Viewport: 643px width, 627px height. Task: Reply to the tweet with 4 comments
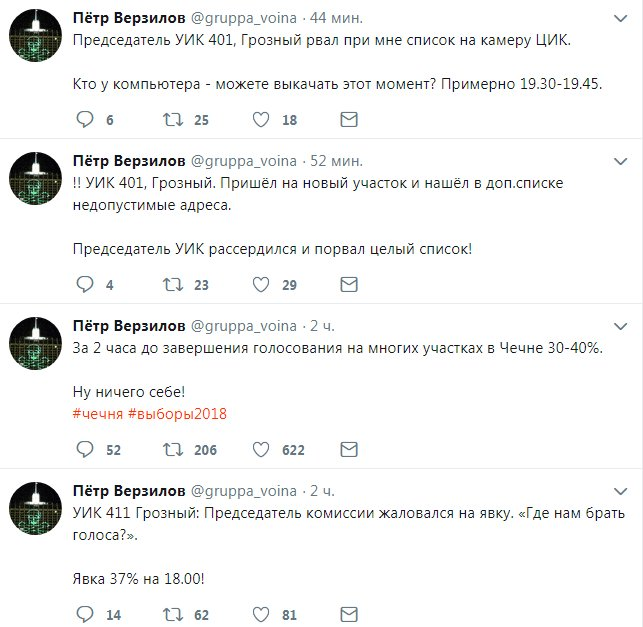pyautogui.click(x=85, y=285)
